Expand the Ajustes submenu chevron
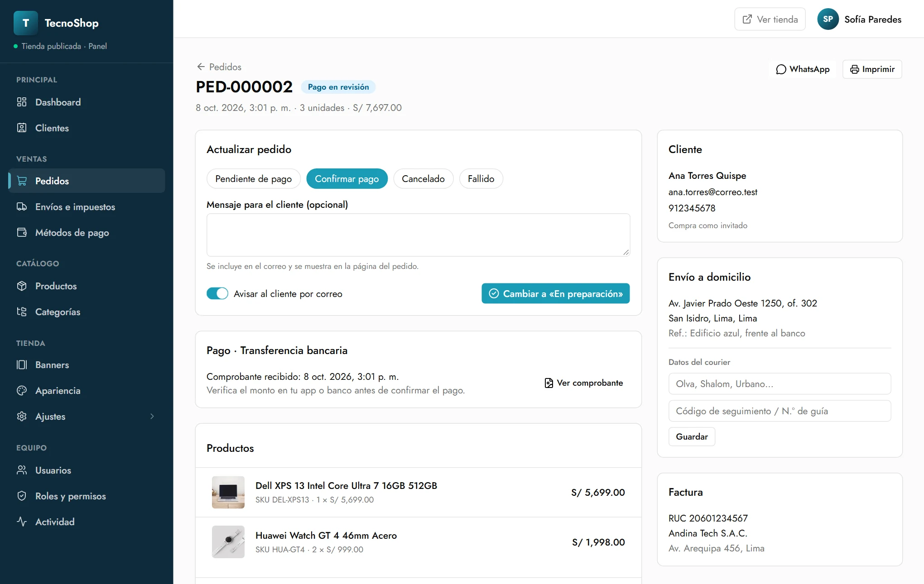 [152, 416]
